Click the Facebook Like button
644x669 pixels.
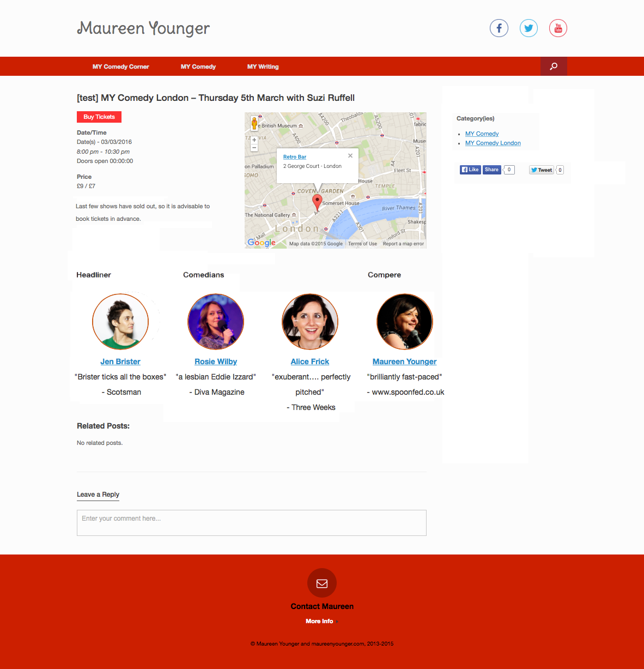point(470,170)
